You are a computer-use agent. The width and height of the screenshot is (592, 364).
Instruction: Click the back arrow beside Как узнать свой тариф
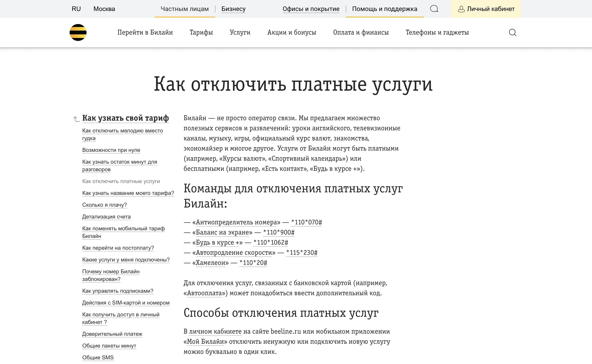[x=76, y=119]
